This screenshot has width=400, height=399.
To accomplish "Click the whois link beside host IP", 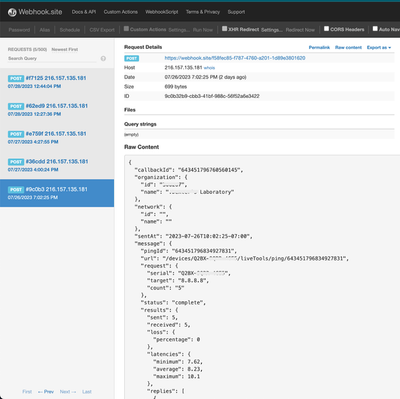I will pyautogui.click(x=209, y=68).
